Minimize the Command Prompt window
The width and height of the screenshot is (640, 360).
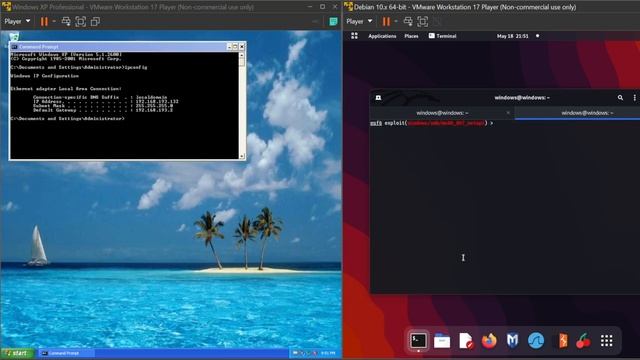coord(229,47)
